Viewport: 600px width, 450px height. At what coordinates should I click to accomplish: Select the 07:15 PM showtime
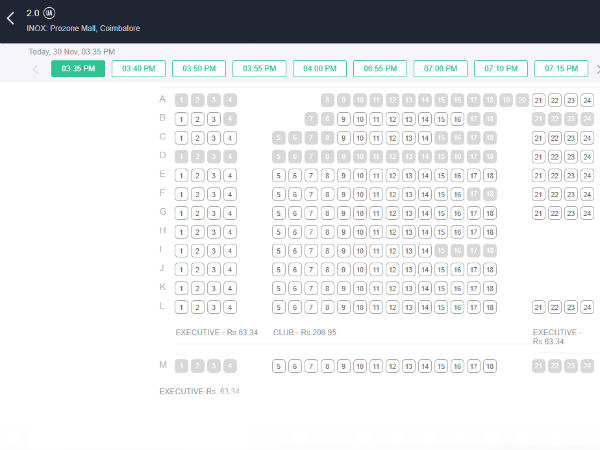tap(561, 69)
